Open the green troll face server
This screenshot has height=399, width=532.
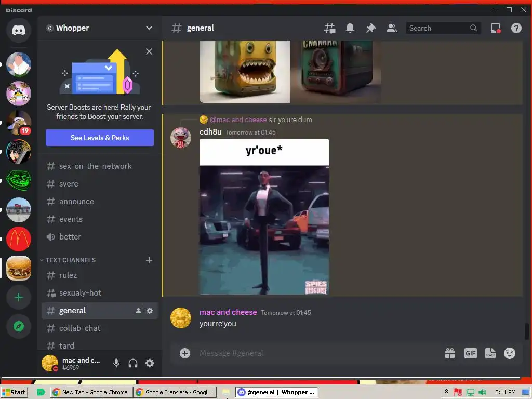[x=19, y=181]
